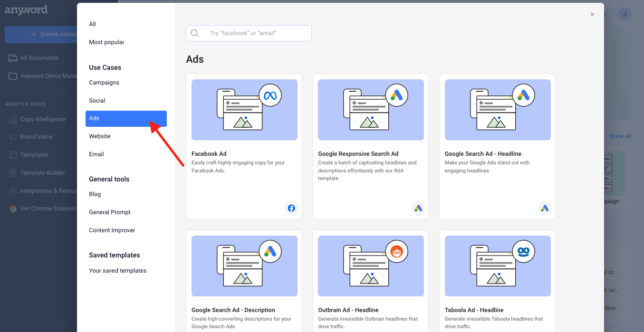Viewport: 644px width, 332px height.
Task: Click the Copy Intelligence chart icon
Action: coord(12,119)
